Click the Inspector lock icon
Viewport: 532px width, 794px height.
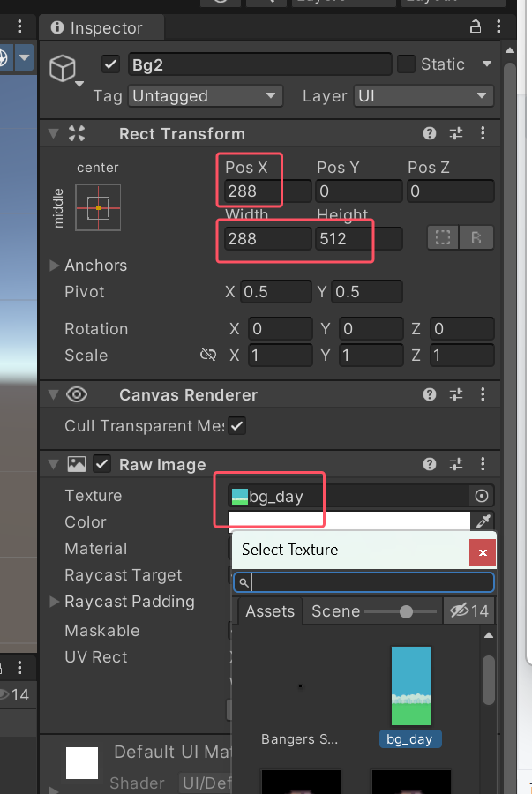tap(476, 27)
